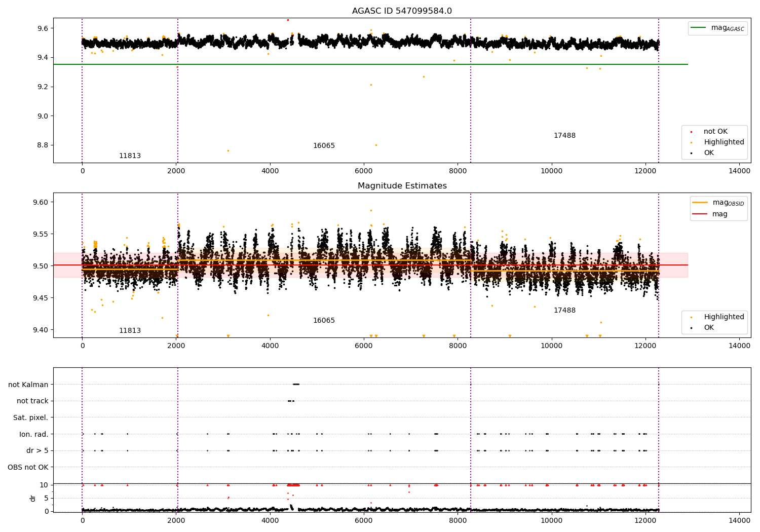Click the '17488' obsid label in top plot
This screenshot has width=760, height=532.
tap(564, 136)
